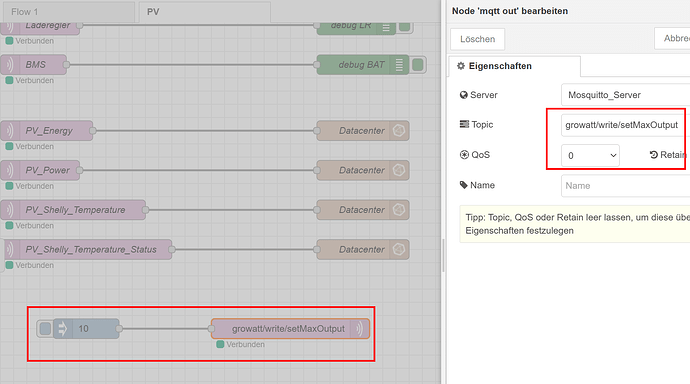Open the Server selection field Mosquitto_Server

(x=625, y=95)
